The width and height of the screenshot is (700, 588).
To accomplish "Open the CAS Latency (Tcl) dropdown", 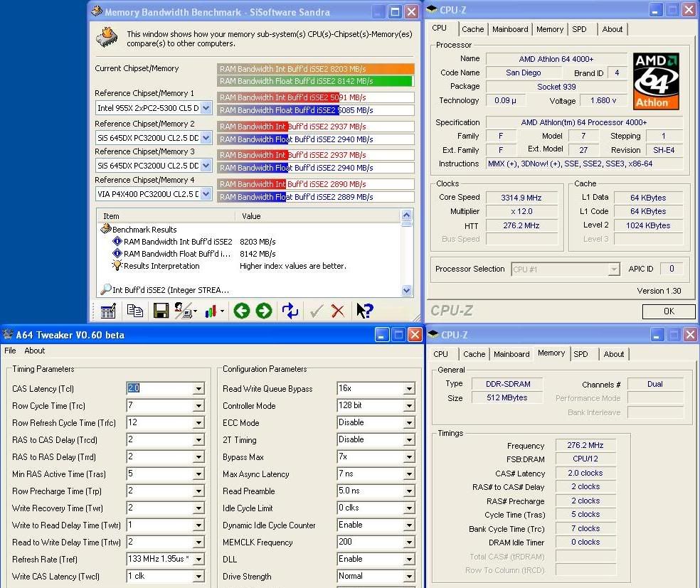I will [198, 389].
